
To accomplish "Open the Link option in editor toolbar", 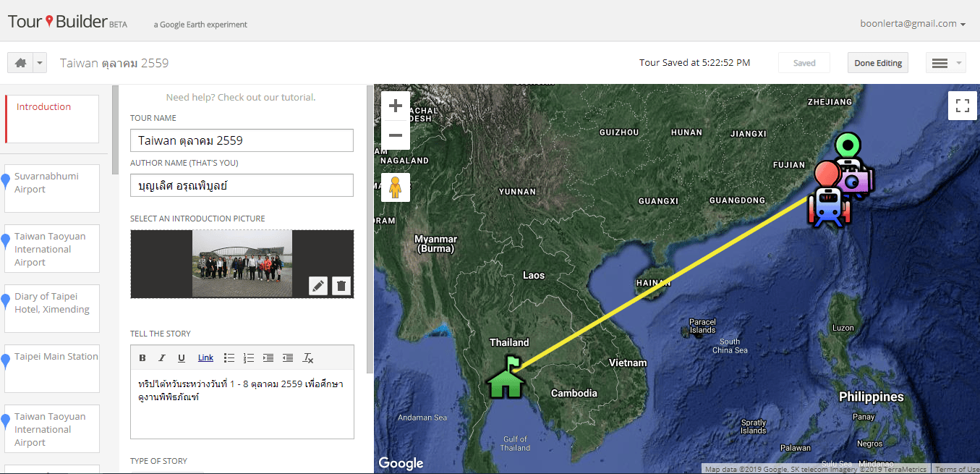I will click(205, 358).
